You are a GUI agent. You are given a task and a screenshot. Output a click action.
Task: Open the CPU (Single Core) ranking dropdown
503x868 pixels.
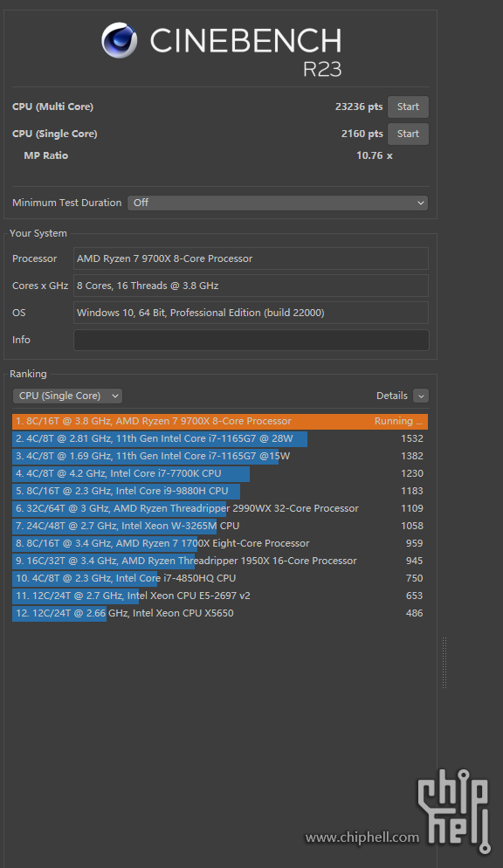coord(67,396)
